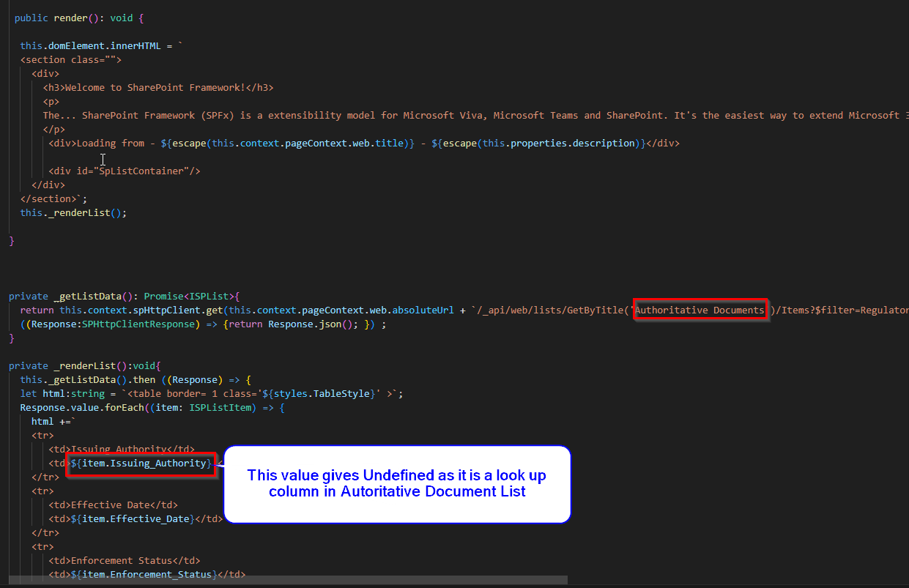Place cursor on 'this.domElement.innerHTML'
The width and height of the screenshot is (909, 588).
(90, 45)
